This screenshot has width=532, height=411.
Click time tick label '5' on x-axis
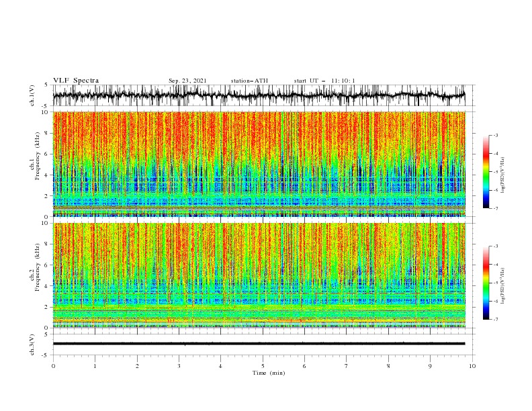[263, 366]
